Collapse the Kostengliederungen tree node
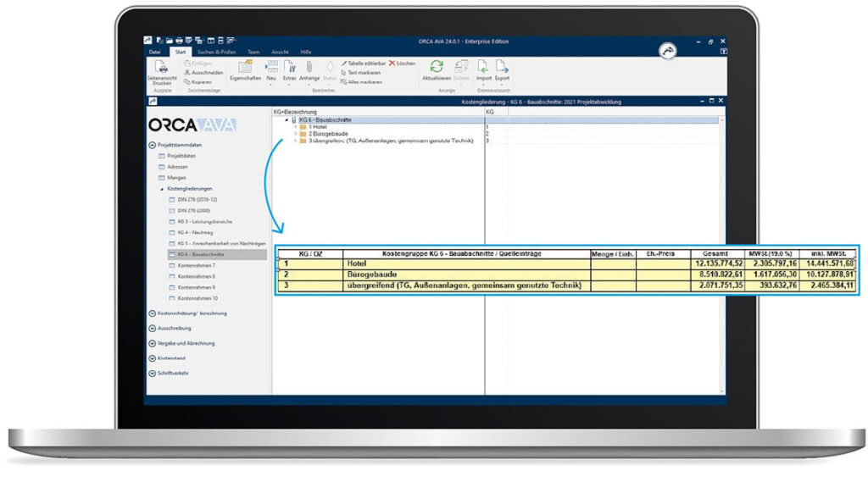 tap(162, 189)
